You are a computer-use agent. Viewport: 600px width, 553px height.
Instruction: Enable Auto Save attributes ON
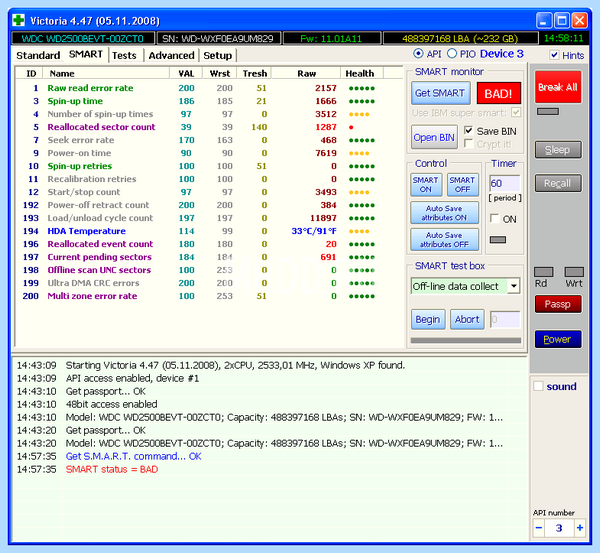(444, 213)
